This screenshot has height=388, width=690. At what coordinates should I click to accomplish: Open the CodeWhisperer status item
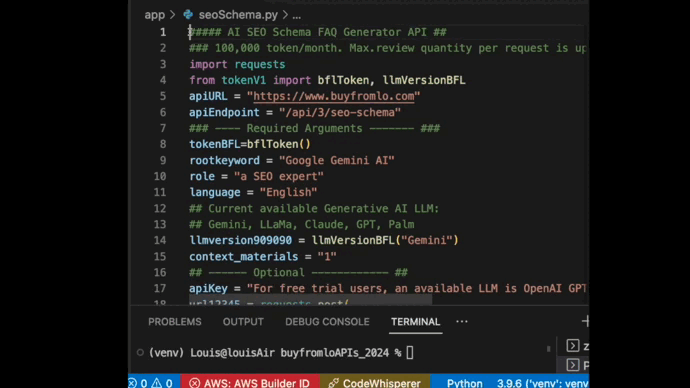click(x=375, y=383)
